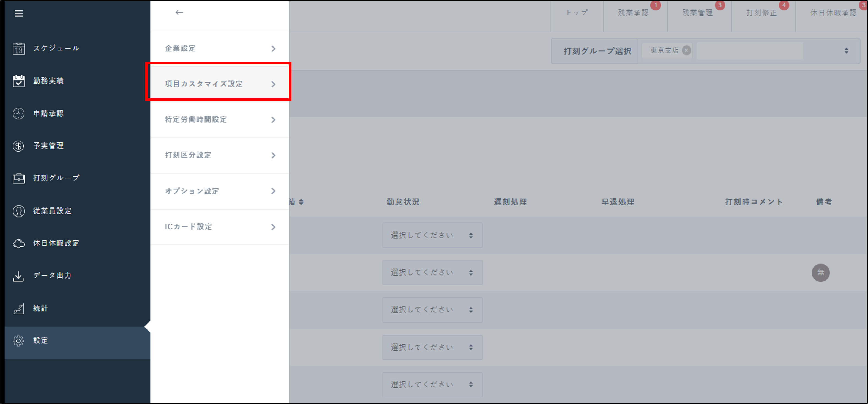Viewport: 868px width, 404px height.
Task: Click the hamburger menu icon
Action: click(19, 13)
